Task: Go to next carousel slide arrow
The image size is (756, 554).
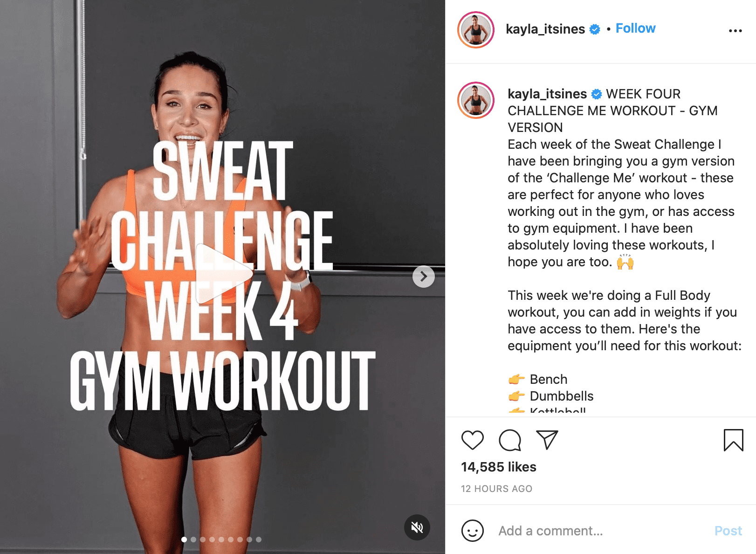Action: (424, 277)
